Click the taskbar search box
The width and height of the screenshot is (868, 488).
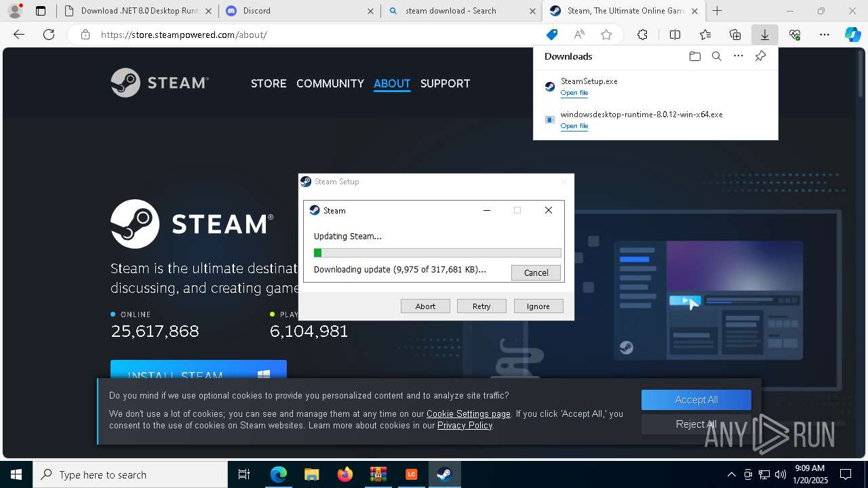(130, 474)
